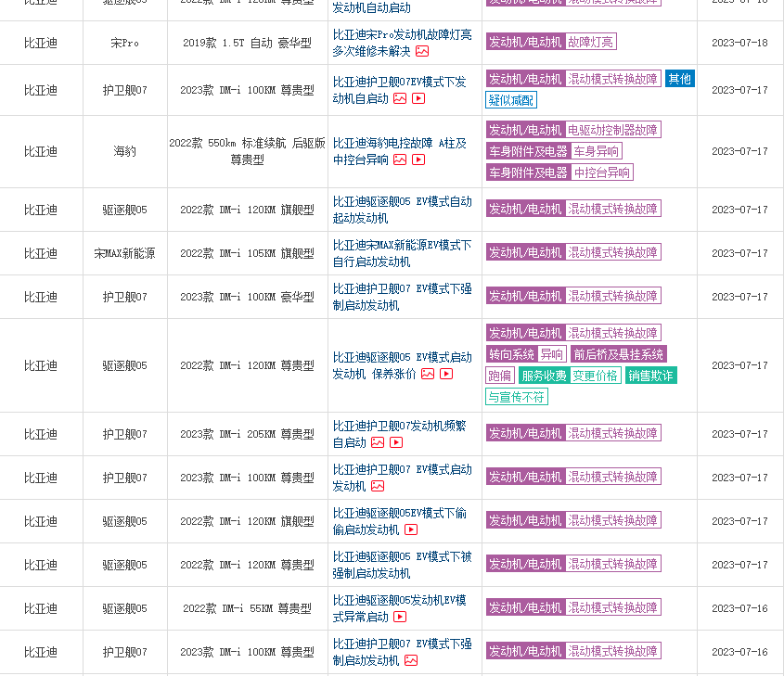Open image icon beside 保养涨价 complaint
This screenshot has height=676, width=784.
coord(428,374)
